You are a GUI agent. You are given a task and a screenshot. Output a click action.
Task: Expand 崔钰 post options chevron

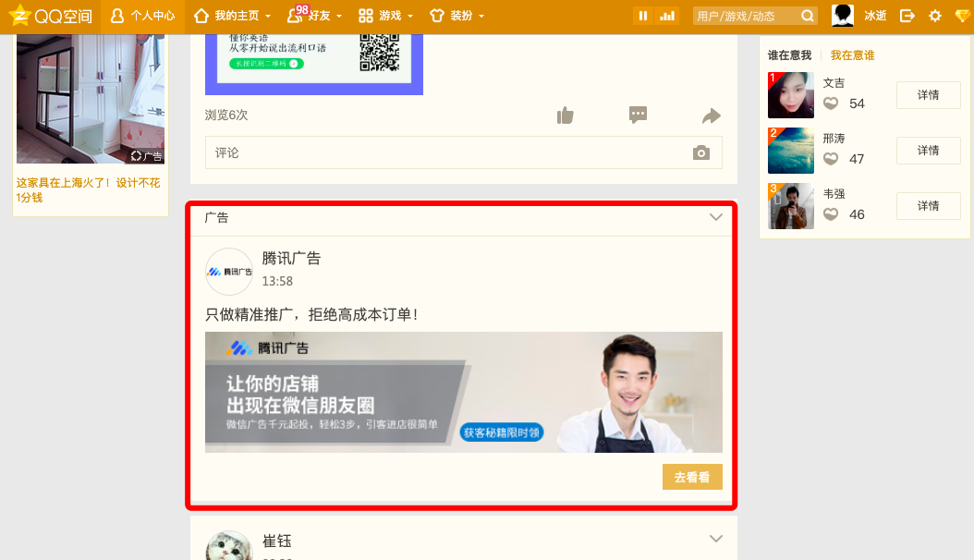[716, 539]
